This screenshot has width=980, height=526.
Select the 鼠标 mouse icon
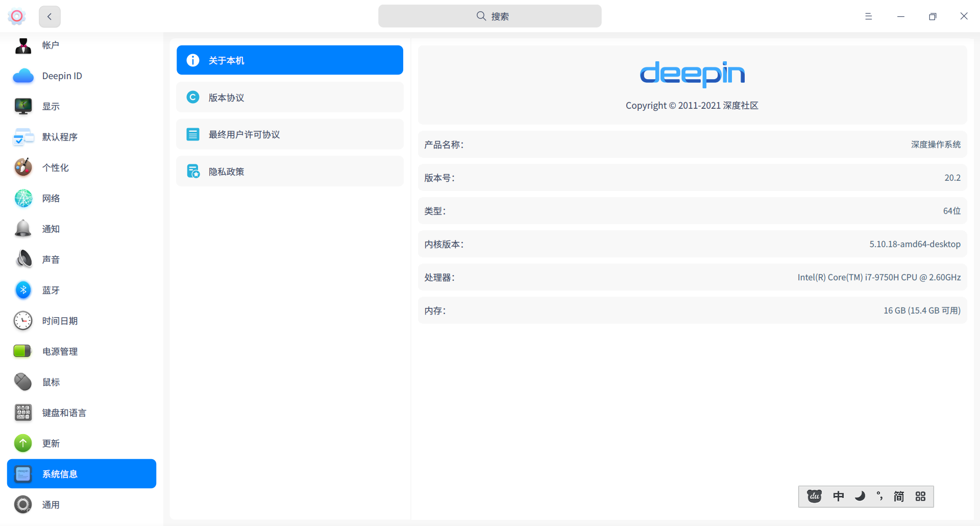[23, 382]
